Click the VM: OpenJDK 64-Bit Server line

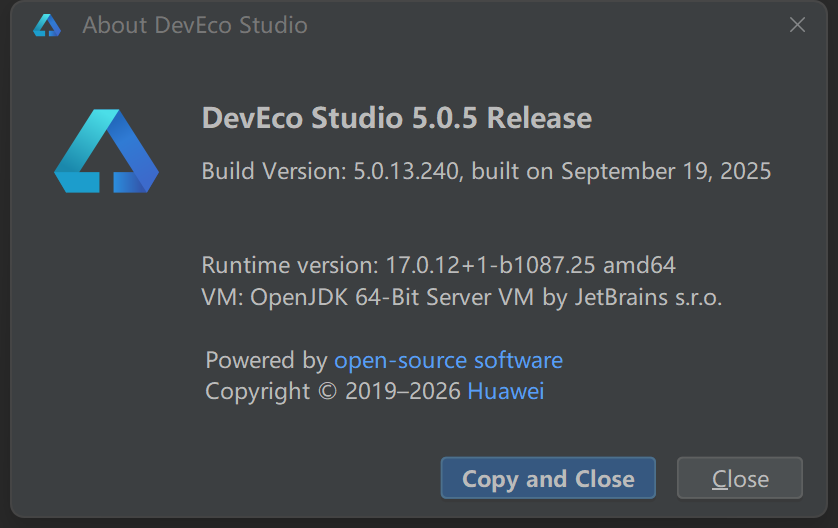[x=462, y=297]
